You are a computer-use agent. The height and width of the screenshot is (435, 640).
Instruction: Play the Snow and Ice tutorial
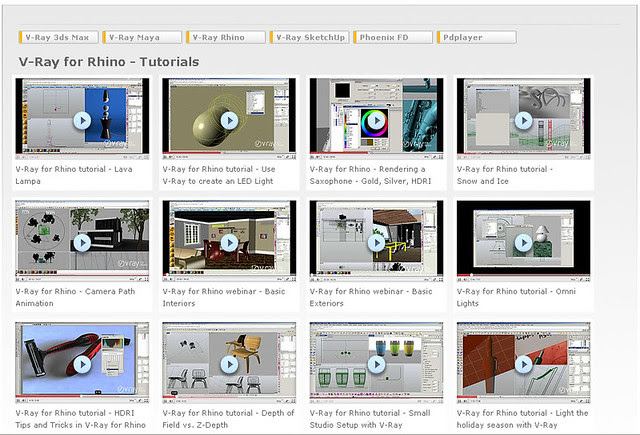(x=523, y=121)
